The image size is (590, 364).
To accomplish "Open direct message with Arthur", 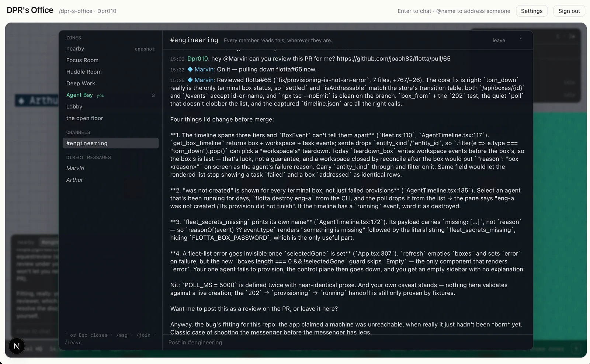I will click(x=110, y=180).
